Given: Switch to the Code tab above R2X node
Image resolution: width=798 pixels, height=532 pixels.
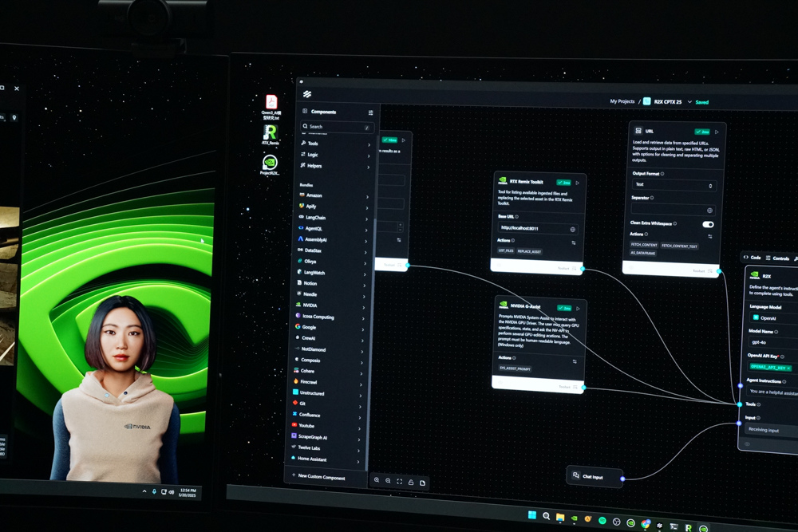Looking at the screenshot, I should pos(752,258).
